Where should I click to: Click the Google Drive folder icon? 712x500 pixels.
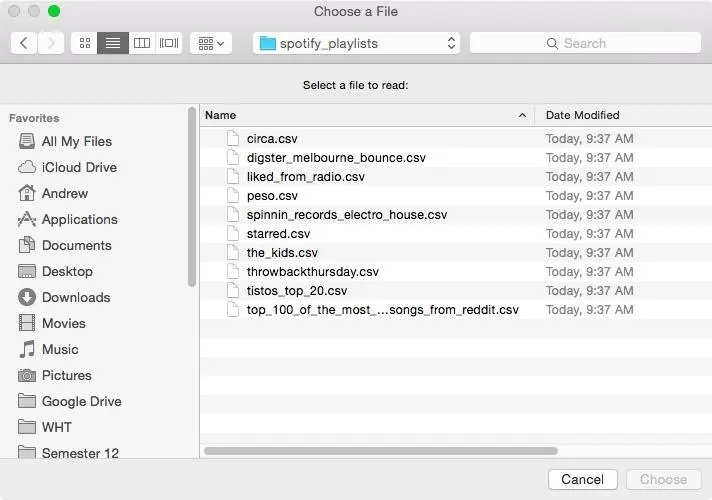point(27,401)
